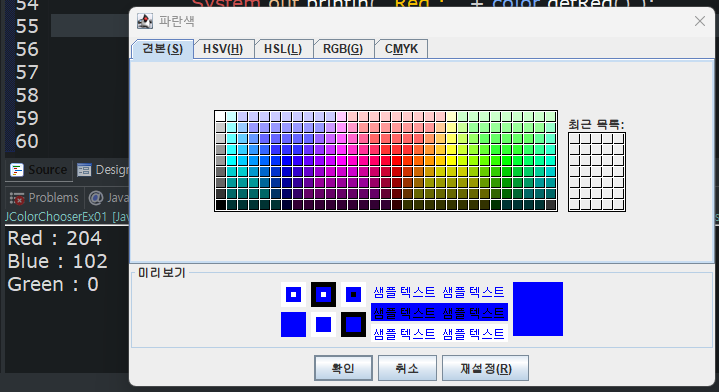Click the console output line "Blue : 102"

57,261
